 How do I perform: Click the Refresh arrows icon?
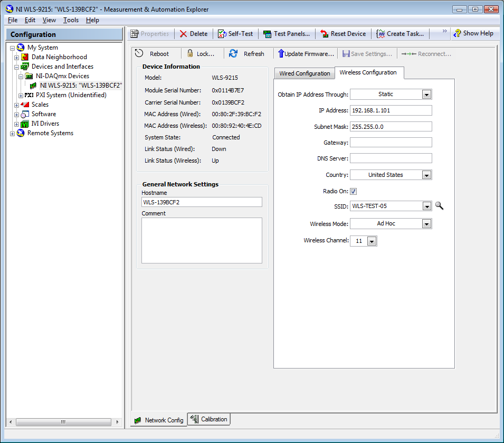[233, 53]
